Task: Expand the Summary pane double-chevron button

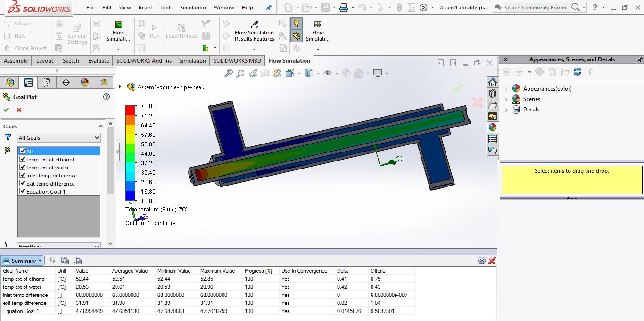Action: pos(481,261)
